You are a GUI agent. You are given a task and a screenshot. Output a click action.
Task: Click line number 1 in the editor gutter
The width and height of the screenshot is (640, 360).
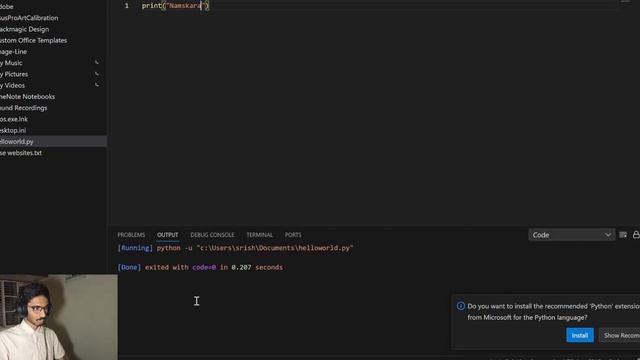(127, 6)
